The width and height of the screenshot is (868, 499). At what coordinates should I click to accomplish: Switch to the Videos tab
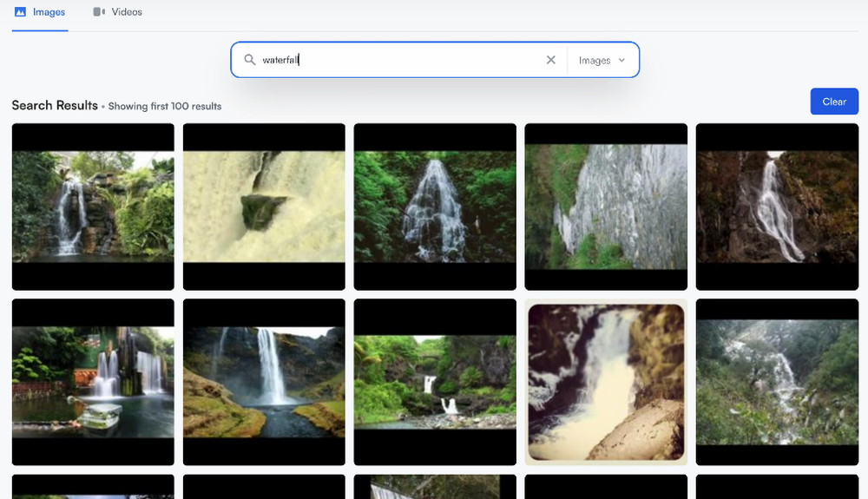point(117,12)
